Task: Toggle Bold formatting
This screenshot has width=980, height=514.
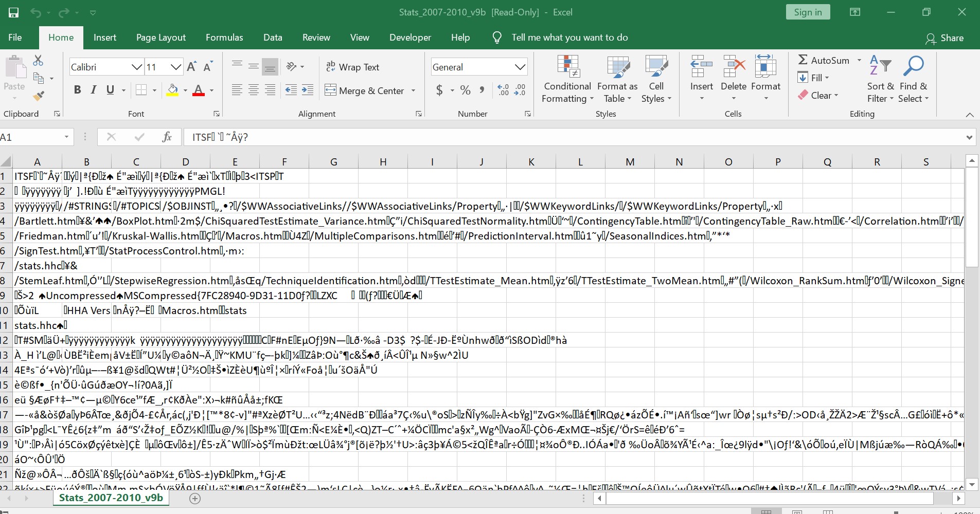Action: (x=77, y=90)
